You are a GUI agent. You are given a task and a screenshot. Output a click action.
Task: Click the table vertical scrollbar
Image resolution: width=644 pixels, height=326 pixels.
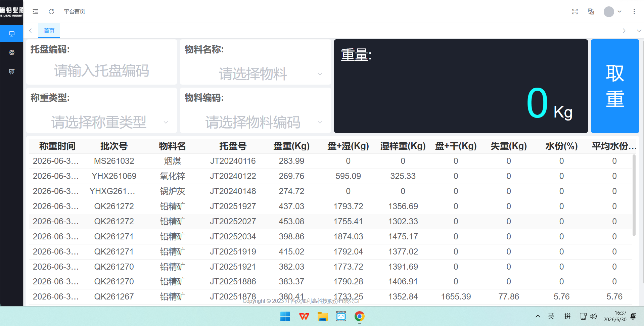point(634,195)
